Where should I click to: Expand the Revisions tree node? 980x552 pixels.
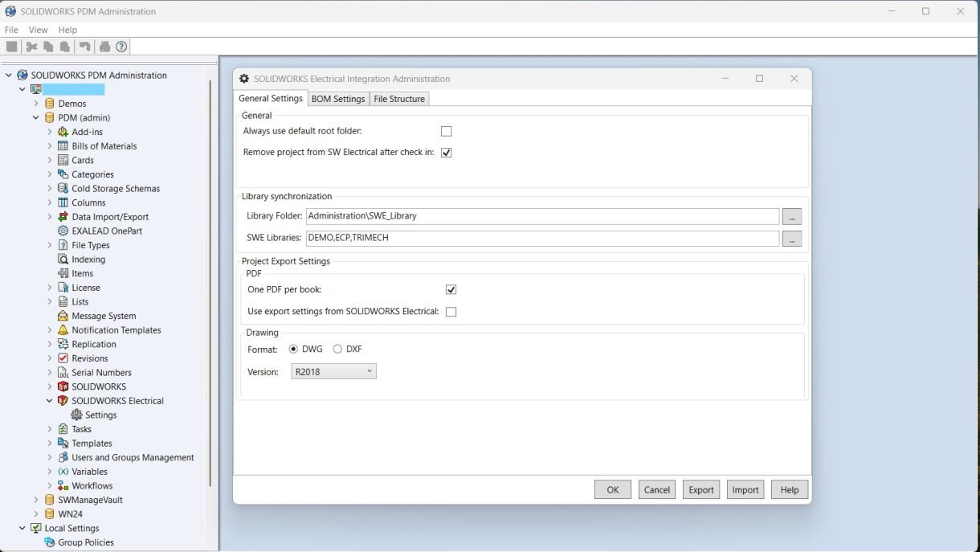(x=50, y=358)
